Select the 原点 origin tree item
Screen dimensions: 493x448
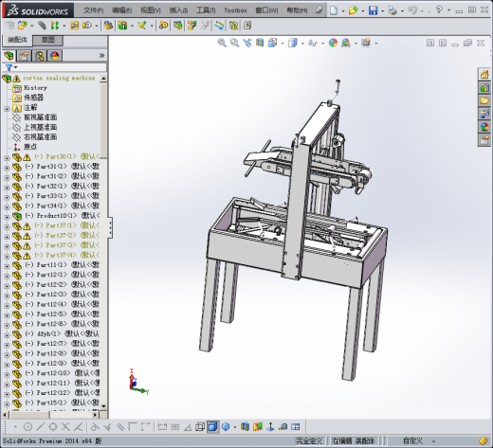click(x=30, y=147)
